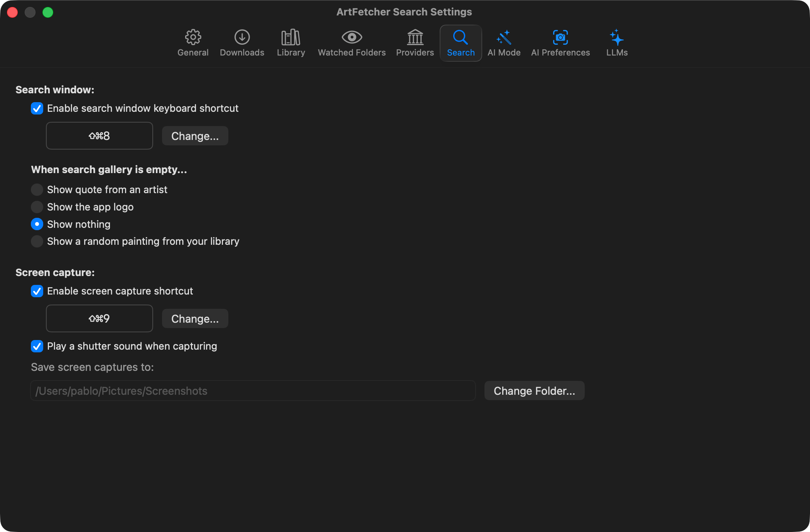Close the ArtFetcher settings window
The image size is (810, 532).
point(12,12)
